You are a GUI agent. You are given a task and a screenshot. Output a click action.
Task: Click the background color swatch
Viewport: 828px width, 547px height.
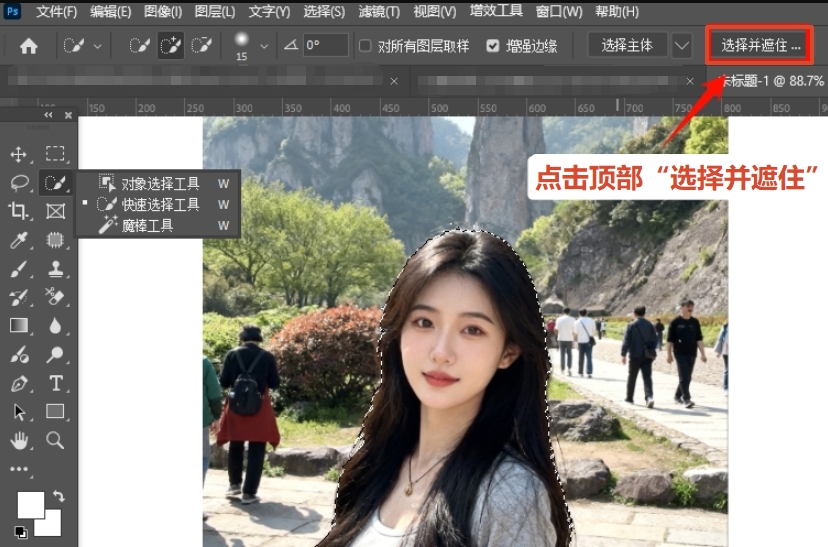point(52,527)
